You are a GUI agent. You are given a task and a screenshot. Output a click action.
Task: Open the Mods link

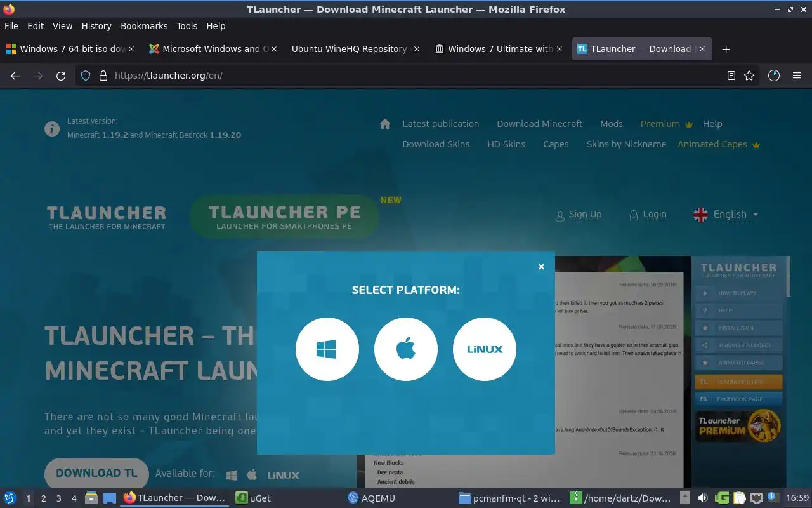coord(612,124)
